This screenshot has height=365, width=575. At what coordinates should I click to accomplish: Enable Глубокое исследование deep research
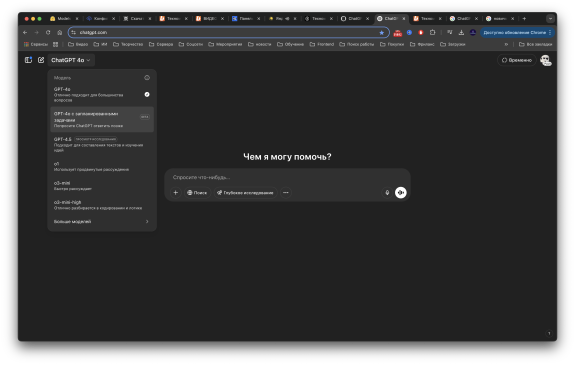pos(245,192)
